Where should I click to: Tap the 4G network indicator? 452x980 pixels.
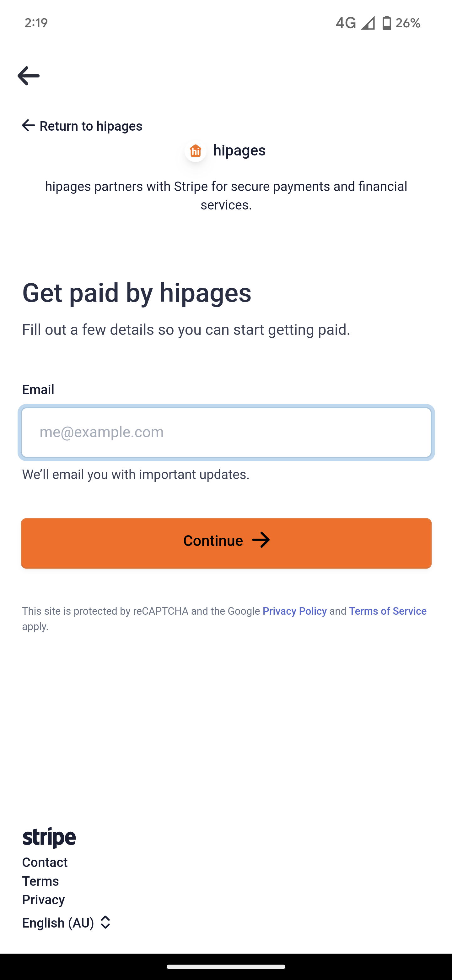346,23
